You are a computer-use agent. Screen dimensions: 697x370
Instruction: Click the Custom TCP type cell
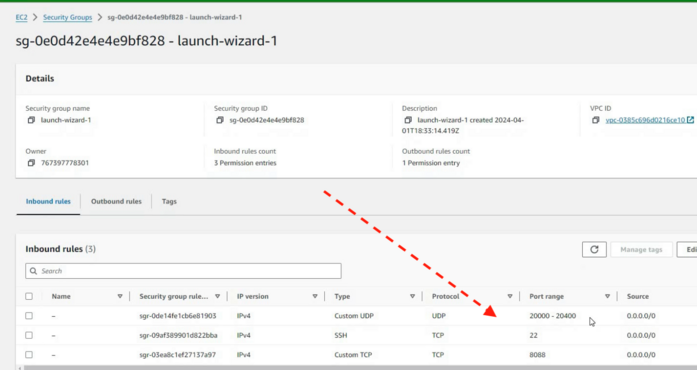[x=353, y=355]
